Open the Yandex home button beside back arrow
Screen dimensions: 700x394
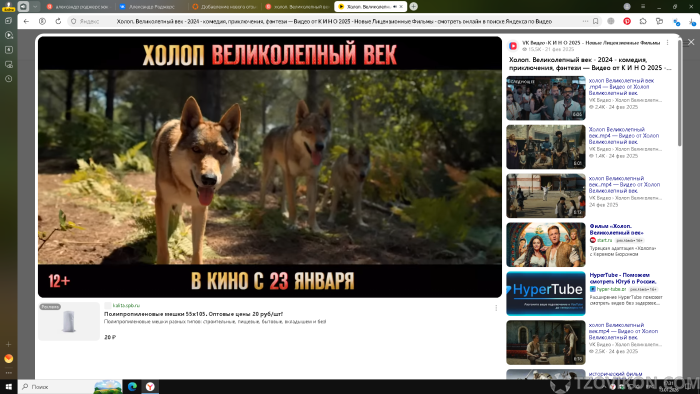coord(42,21)
